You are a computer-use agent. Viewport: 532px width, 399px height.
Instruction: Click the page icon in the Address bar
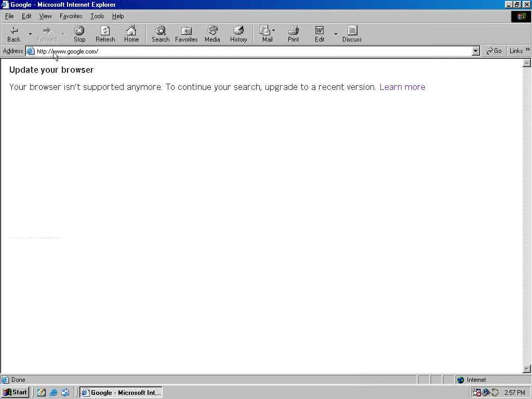point(31,51)
